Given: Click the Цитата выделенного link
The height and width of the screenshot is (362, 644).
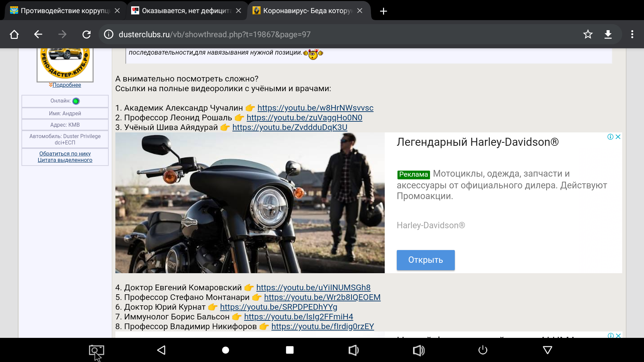Looking at the screenshot, I should coord(65,160).
